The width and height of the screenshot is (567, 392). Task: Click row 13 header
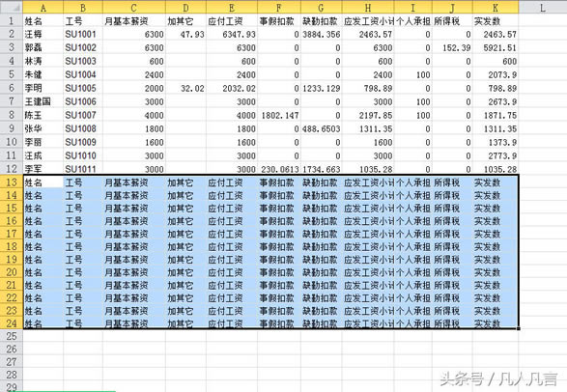pos(12,182)
